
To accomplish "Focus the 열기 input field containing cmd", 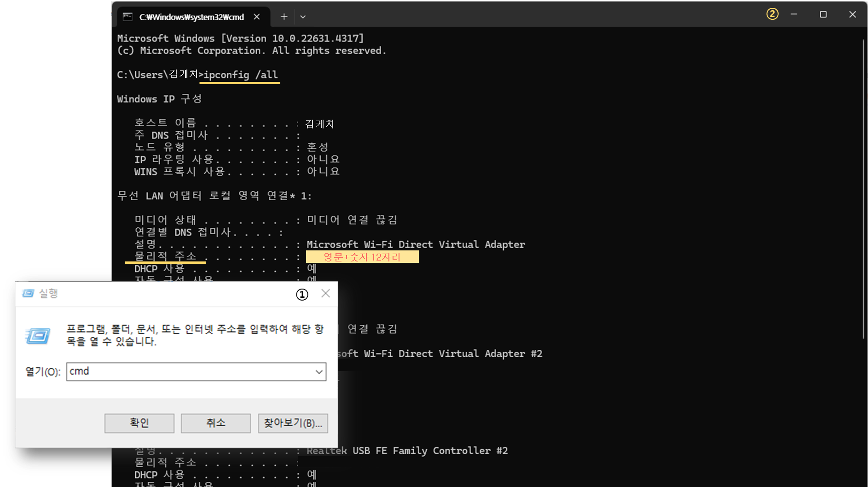I will click(189, 371).
